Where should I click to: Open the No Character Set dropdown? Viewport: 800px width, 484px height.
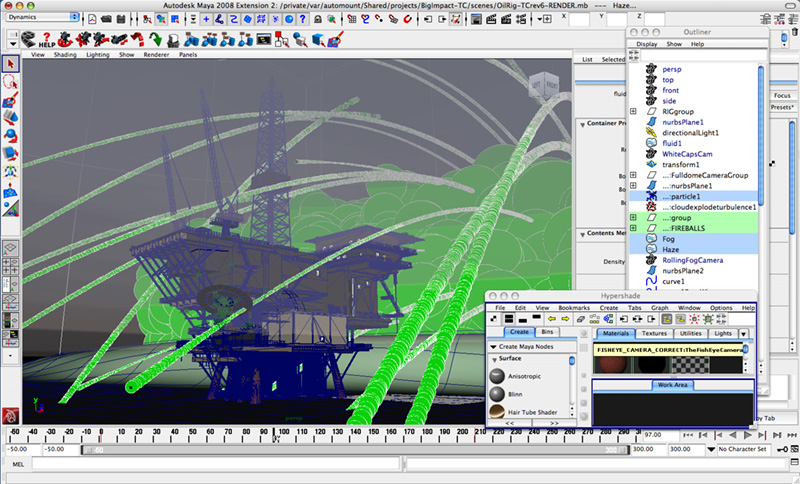coord(711,449)
